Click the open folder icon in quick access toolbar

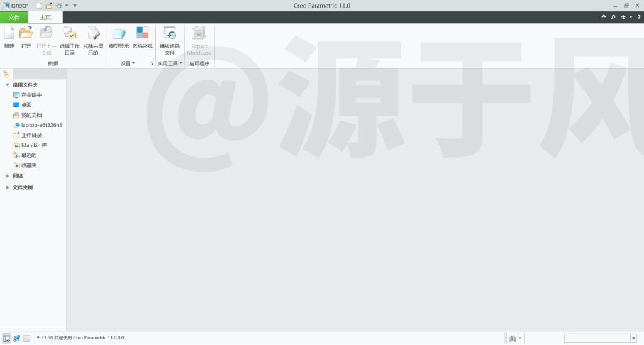(49, 6)
